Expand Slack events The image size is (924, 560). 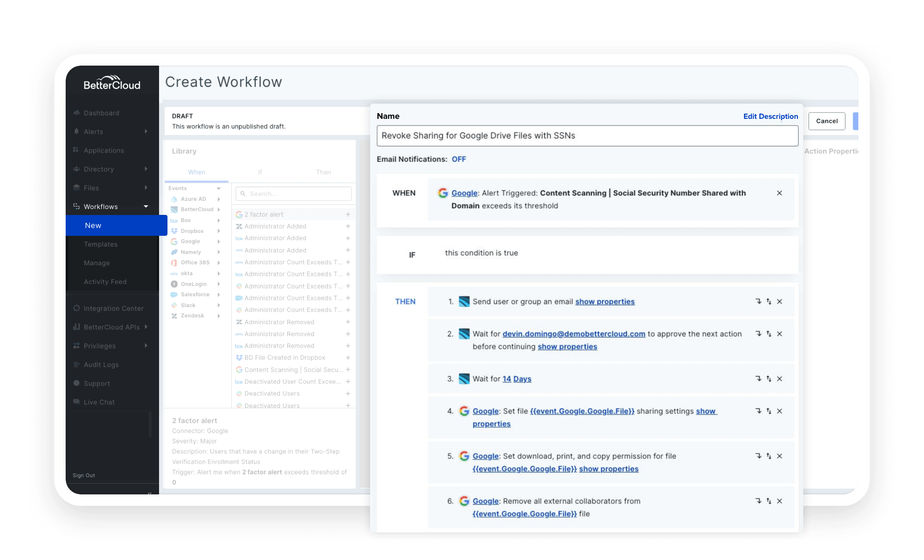pos(218,305)
